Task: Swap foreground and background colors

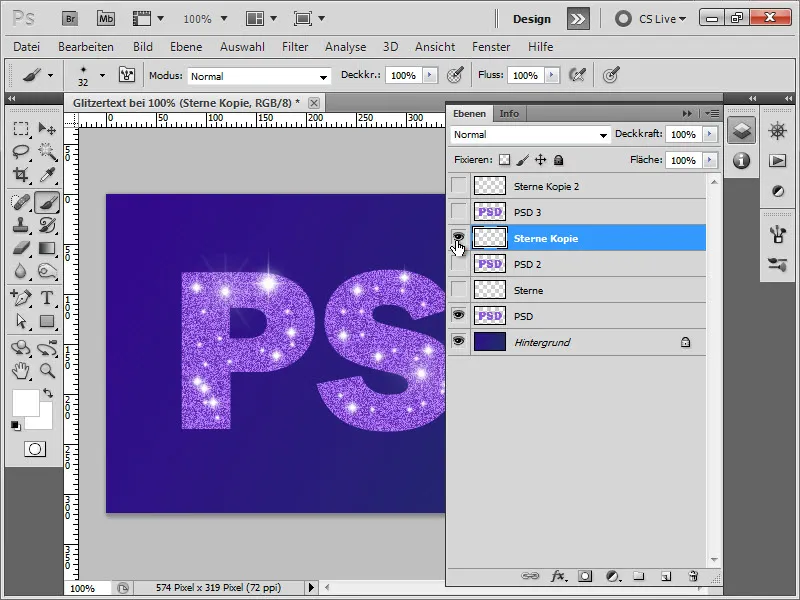Action: [x=48, y=393]
